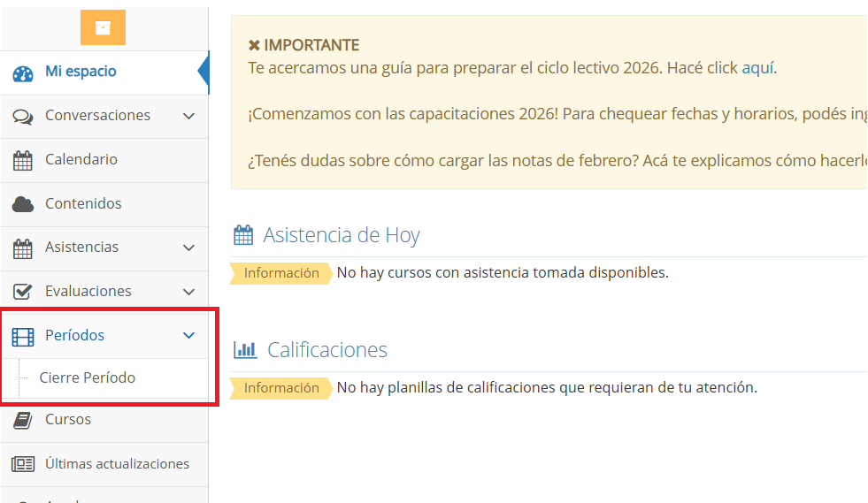The width and height of the screenshot is (868, 503).
Task: Expand the Asistencias submenu chevron
Action: click(188, 248)
